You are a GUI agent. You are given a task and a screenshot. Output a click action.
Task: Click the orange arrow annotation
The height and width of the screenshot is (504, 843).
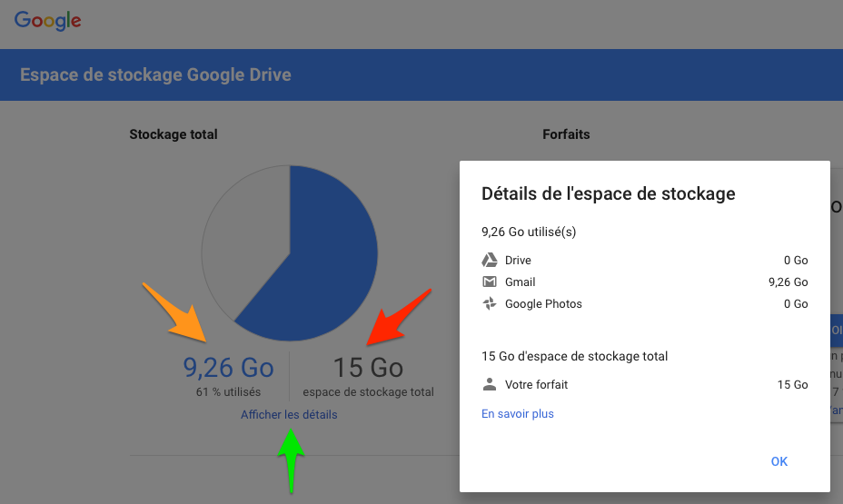(x=176, y=313)
